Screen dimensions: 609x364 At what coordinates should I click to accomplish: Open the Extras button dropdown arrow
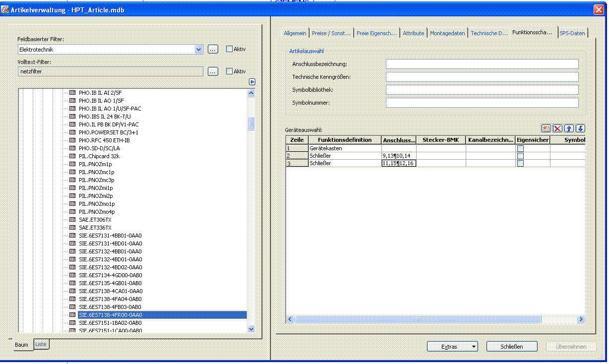(474, 347)
